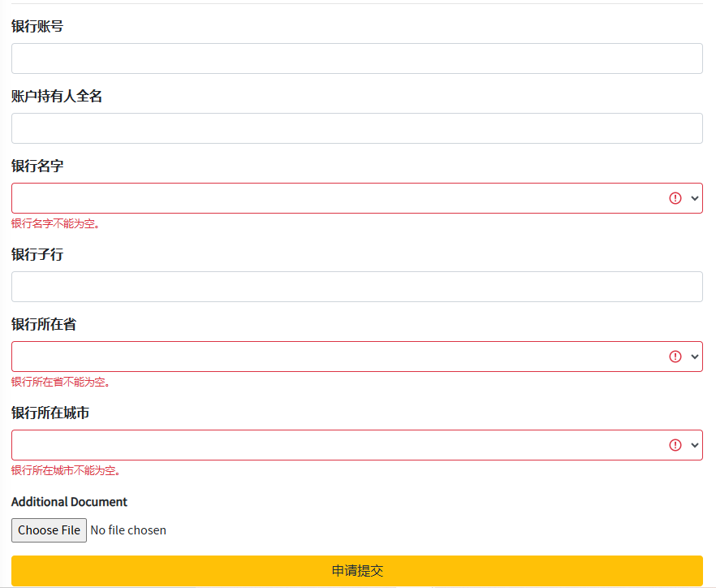This screenshot has height=588, width=716.
Task: Click the 银行所在省 field label
Action: click(43, 324)
